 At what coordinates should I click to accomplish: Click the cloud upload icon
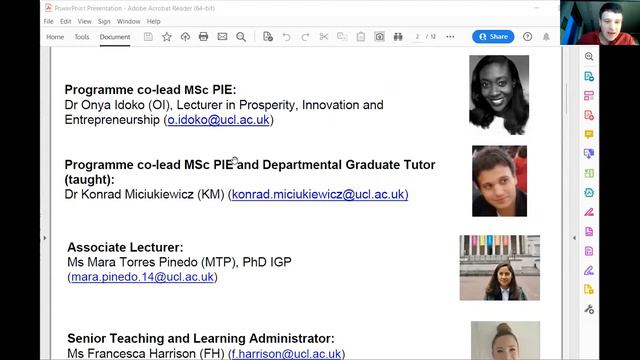185,37
